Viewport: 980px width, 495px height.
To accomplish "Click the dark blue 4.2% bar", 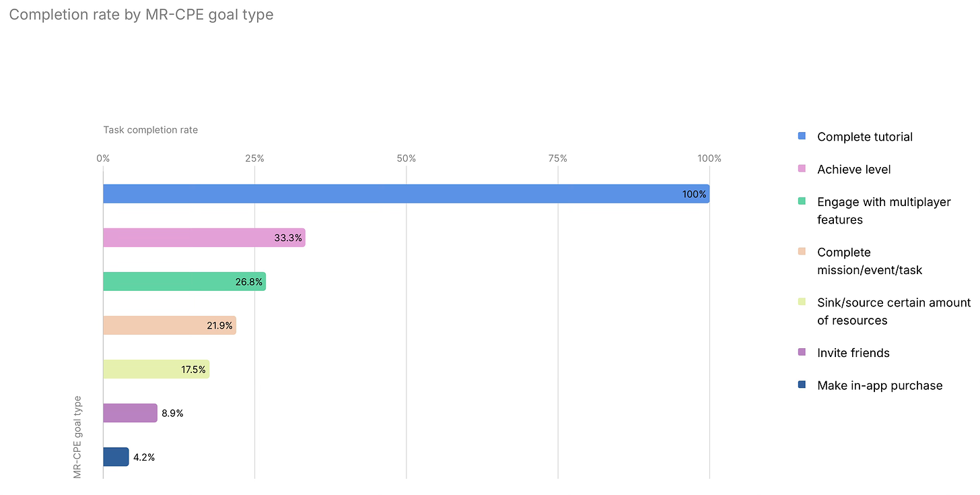I will pyautogui.click(x=116, y=457).
